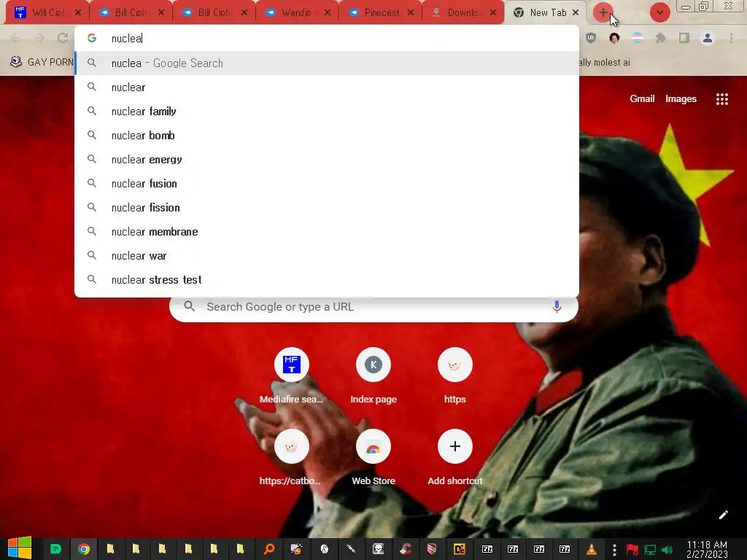Switch to the 'Wendip' tab
This screenshot has width=747, height=560.
click(295, 12)
